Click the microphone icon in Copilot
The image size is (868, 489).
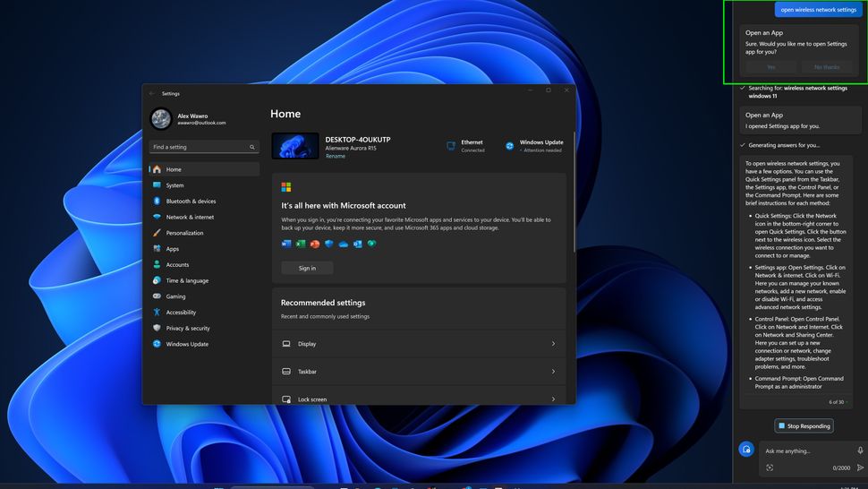point(860,450)
